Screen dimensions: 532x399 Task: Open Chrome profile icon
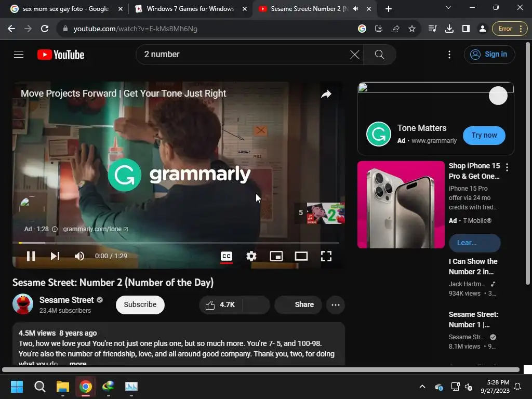click(x=483, y=29)
